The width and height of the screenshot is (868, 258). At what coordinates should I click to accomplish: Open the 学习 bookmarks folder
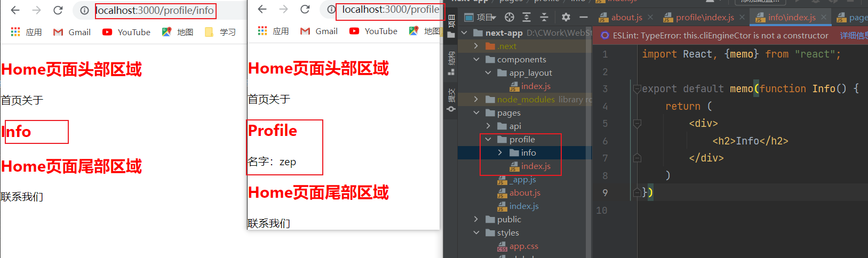click(x=220, y=32)
